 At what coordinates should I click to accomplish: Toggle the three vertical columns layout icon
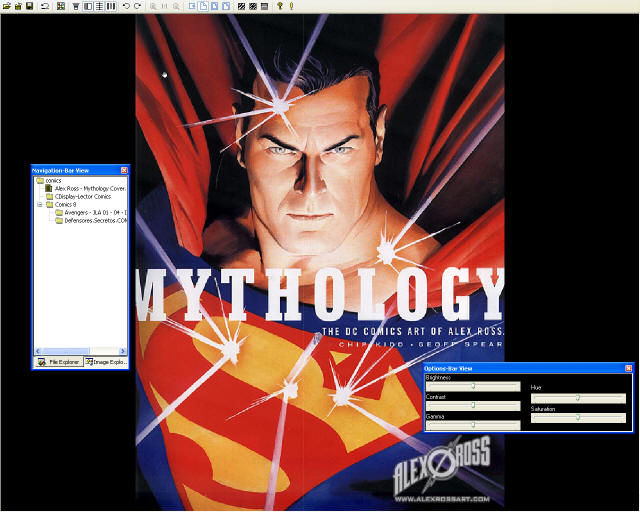[111, 6]
